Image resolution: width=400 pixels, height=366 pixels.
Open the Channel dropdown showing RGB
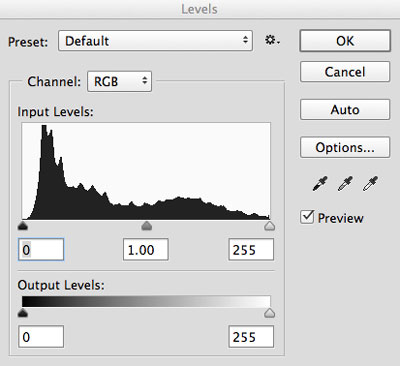[119, 81]
